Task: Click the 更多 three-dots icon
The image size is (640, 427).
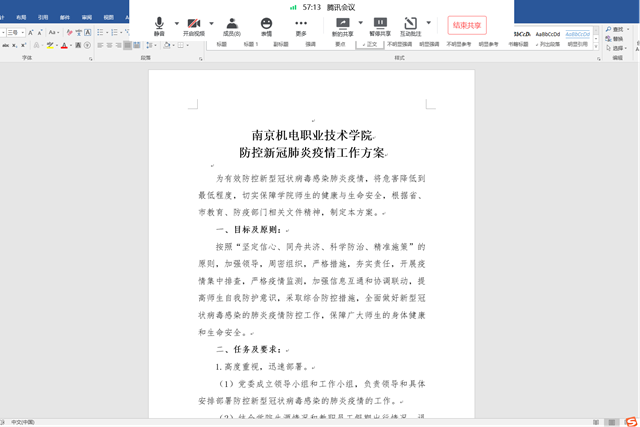Action: point(301,26)
